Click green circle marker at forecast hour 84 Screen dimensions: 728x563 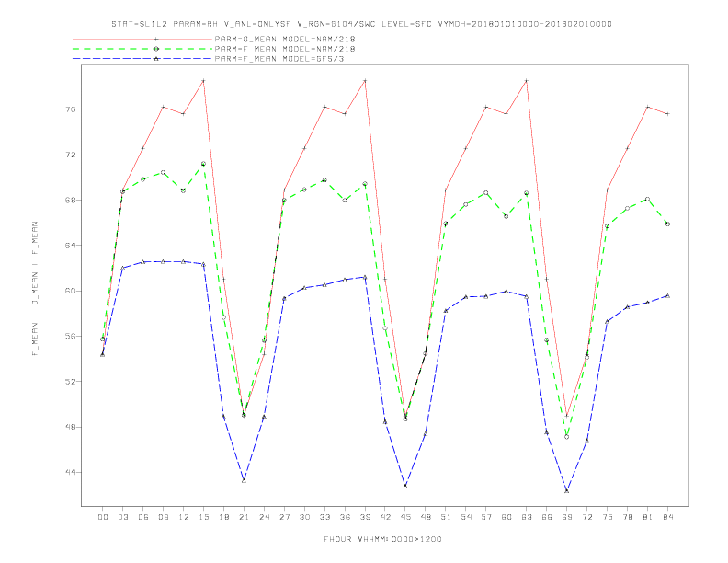(667, 224)
